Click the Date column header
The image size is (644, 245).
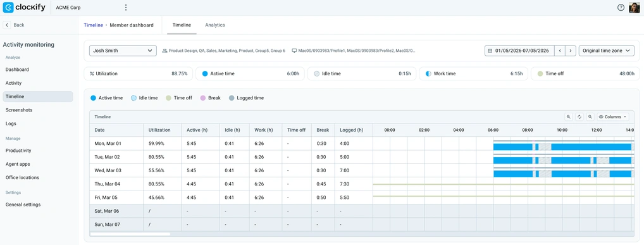tap(116, 130)
